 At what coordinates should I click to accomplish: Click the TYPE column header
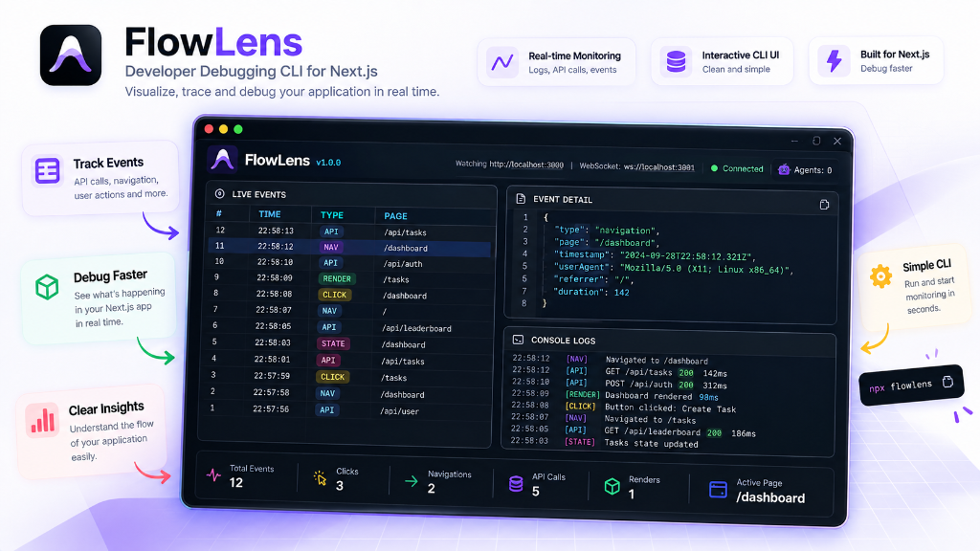click(x=332, y=215)
